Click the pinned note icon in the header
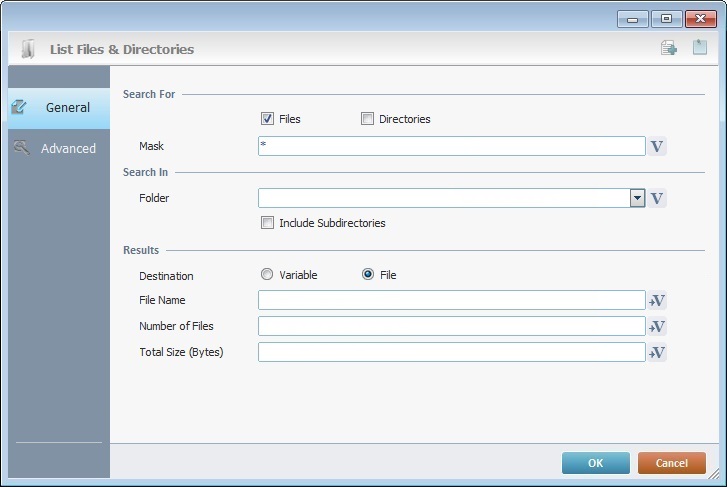 (700, 48)
